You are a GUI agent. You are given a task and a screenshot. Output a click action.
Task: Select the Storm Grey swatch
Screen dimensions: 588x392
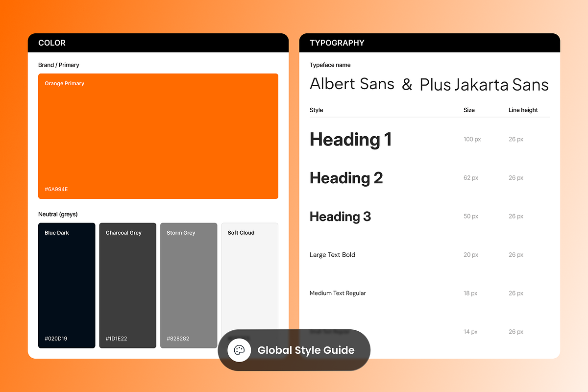click(x=189, y=286)
